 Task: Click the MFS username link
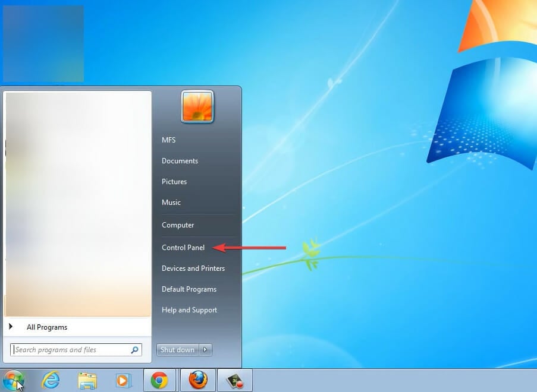click(x=168, y=140)
